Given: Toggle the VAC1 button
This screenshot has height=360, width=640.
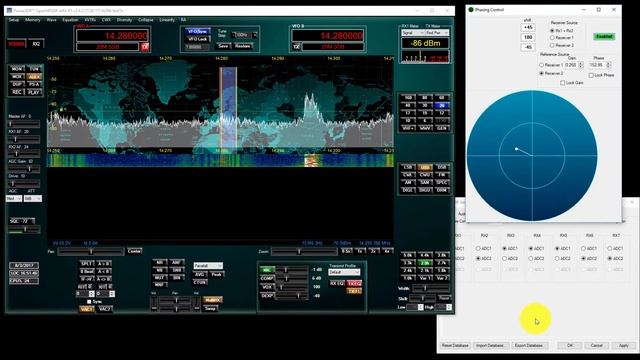Looking at the screenshot, I should click(87, 309).
